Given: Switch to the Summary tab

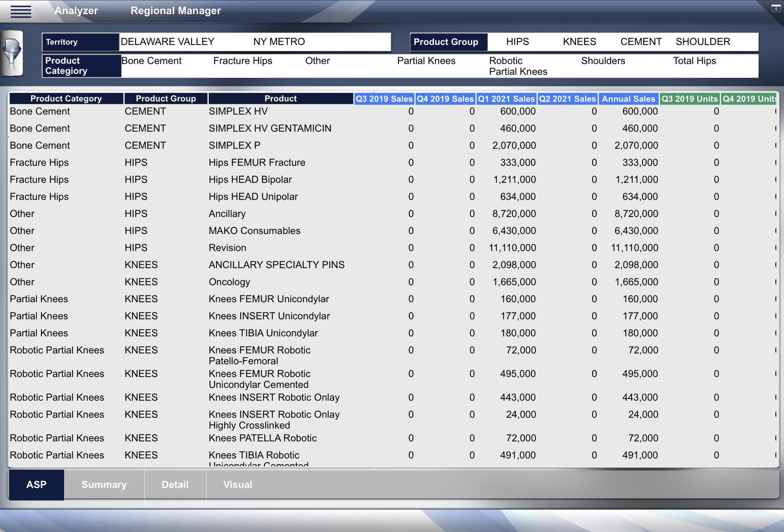Looking at the screenshot, I should tap(104, 484).
